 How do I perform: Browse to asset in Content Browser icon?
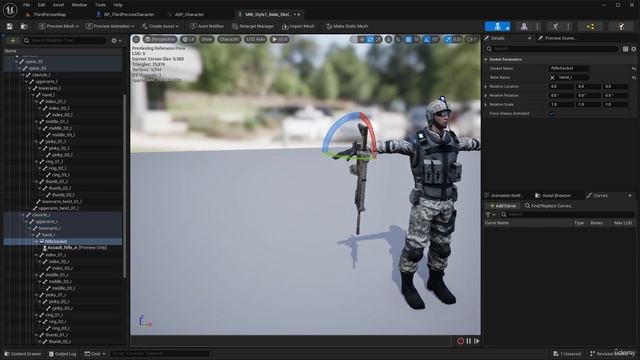point(24,26)
